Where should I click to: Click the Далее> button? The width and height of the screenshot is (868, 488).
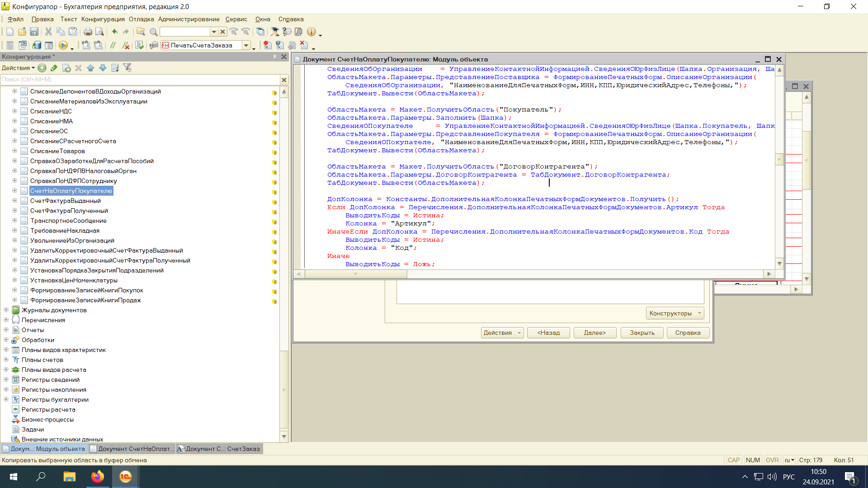(594, 333)
